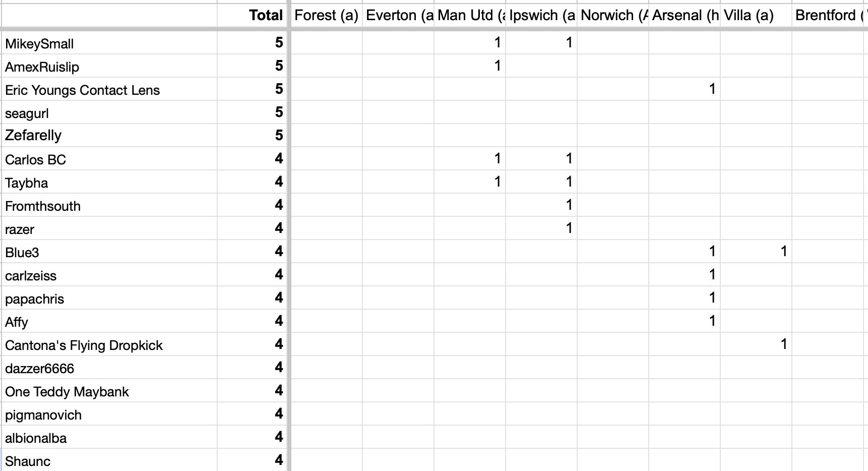
Task: Select the One Teddy Maybank cell
Action: (109, 391)
